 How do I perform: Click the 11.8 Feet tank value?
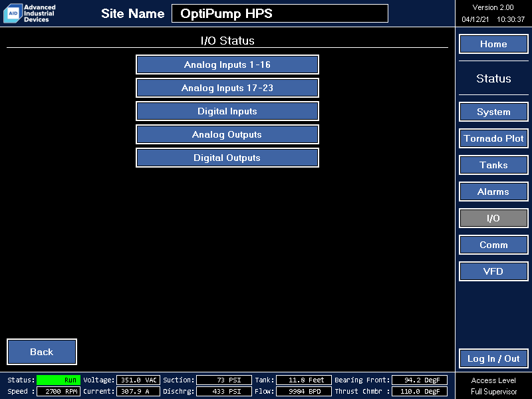point(304,380)
